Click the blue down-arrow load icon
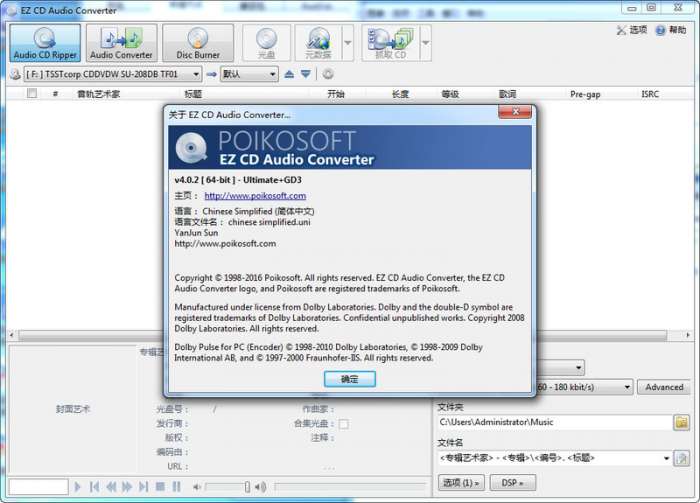This screenshot has height=503, width=700. (x=305, y=74)
